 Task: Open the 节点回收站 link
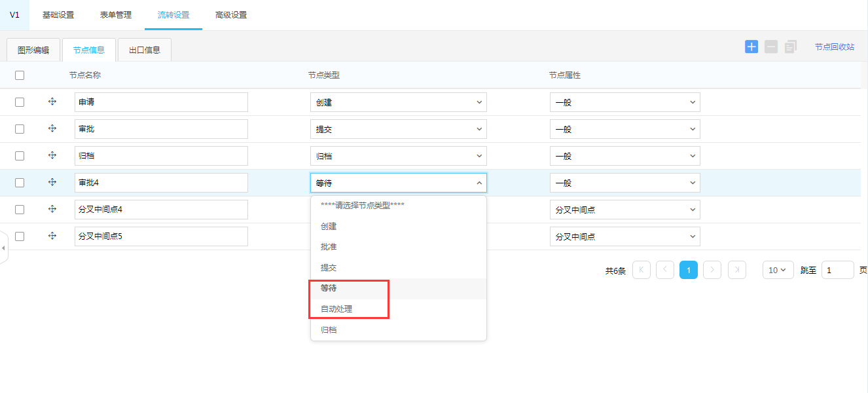coord(834,47)
